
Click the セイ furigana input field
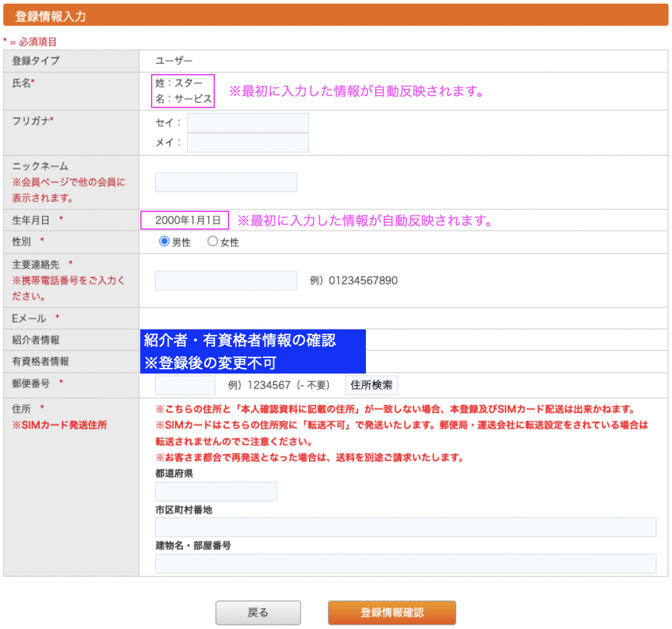tap(248, 123)
